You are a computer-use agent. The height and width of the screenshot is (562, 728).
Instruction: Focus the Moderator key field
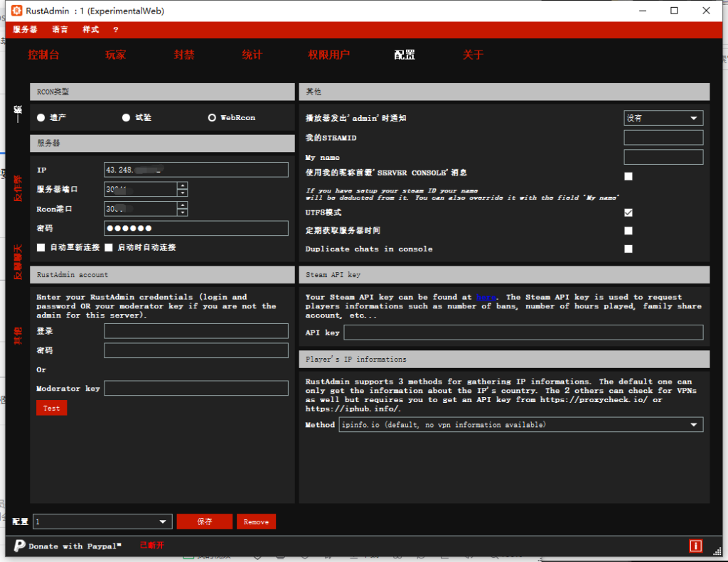point(196,388)
